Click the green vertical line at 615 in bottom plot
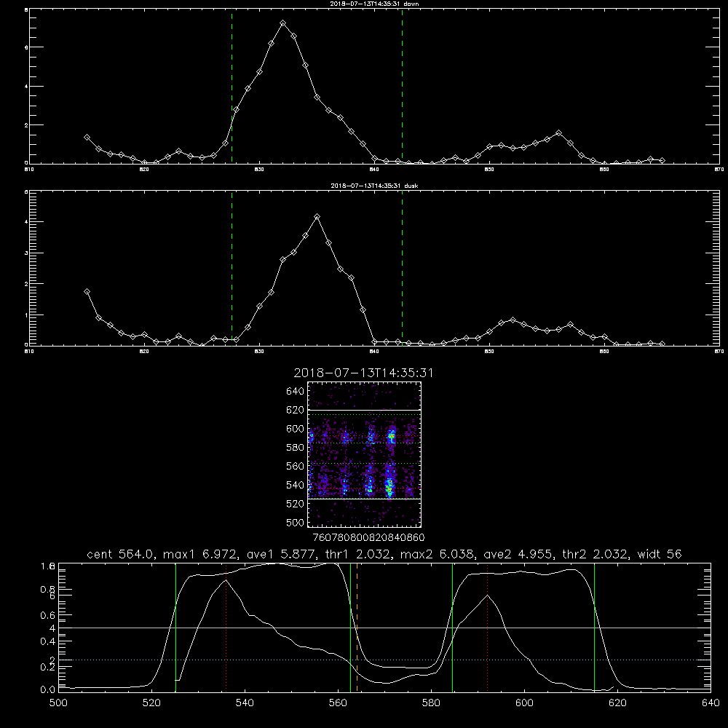The image size is (728, 728). pos(594,628)
